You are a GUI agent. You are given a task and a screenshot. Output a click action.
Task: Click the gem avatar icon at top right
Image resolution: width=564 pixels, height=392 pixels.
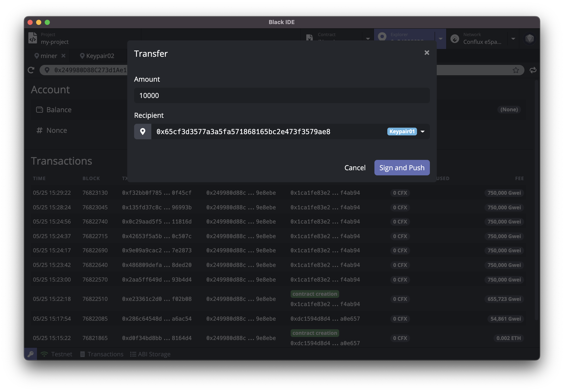pyautogui.click(x=529, y=38)
